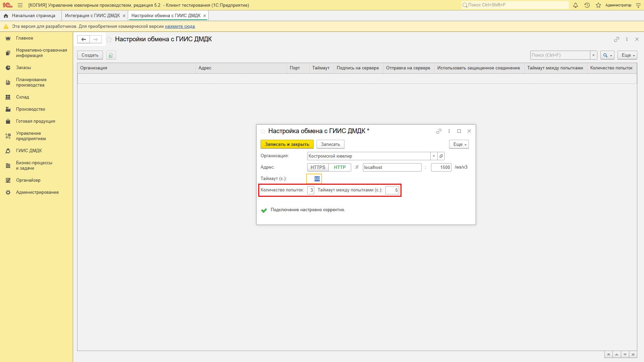Move up one row in list navigation
This screenshot has height=362, width=644.
tap(616, 354)
